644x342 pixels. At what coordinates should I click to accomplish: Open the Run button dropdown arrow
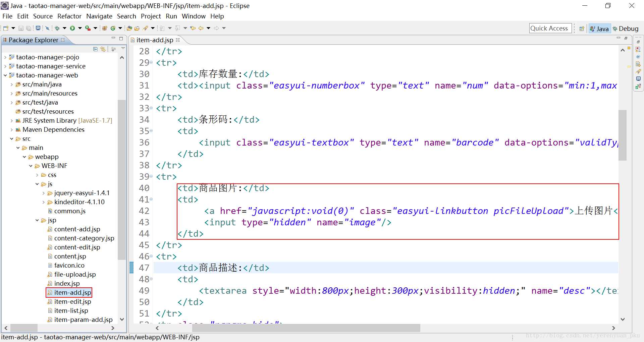click(80, 28)
